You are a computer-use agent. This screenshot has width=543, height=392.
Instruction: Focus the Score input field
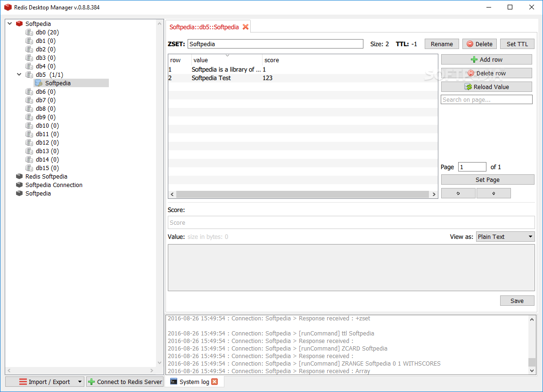(351, 223)
